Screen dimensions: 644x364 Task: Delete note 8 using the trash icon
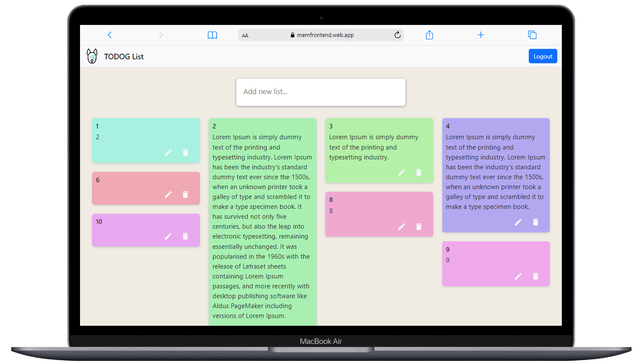(418, 226)
